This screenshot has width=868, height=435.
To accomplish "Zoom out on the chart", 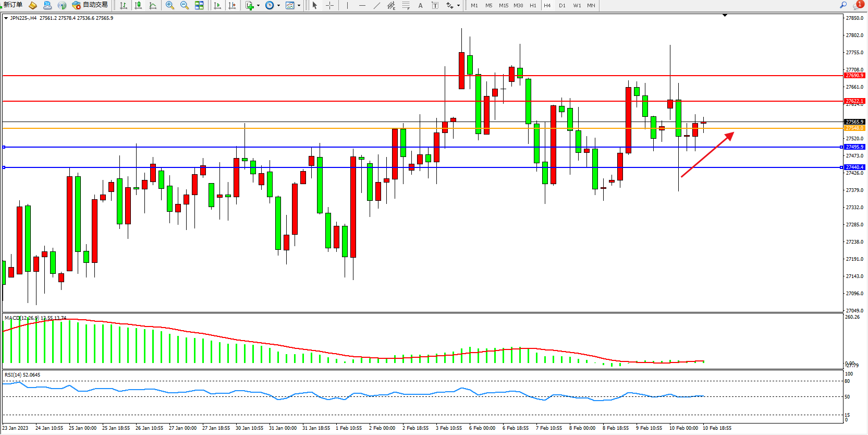I will coord(184,5).
